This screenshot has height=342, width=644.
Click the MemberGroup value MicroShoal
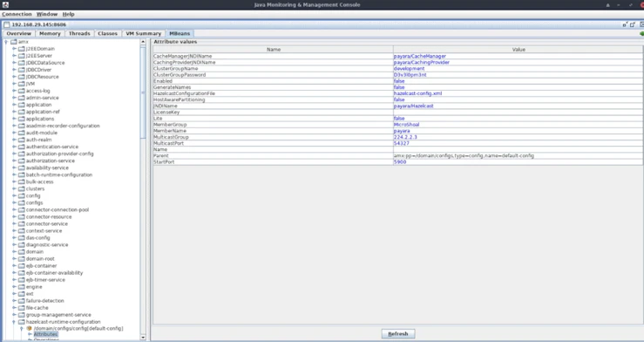406,125
